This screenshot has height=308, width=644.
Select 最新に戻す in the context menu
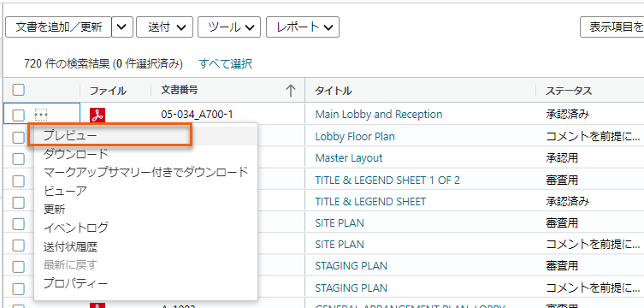point(70,265)
